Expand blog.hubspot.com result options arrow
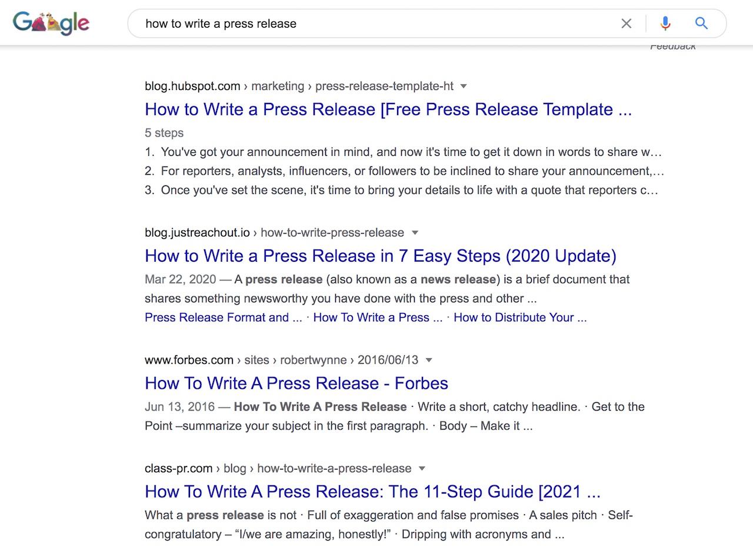753x560 pixels. [x=464, y=86]
